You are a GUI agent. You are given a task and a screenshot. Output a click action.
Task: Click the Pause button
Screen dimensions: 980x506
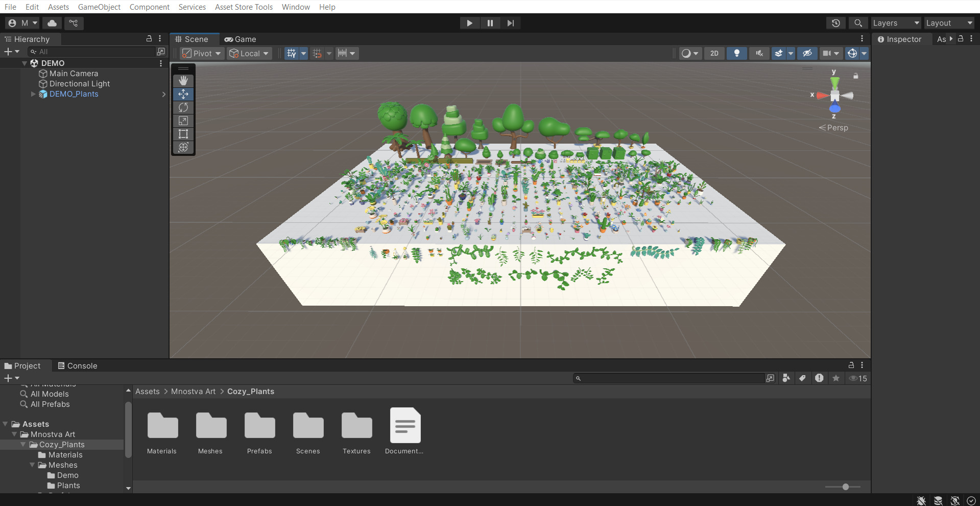click(490, 23)
